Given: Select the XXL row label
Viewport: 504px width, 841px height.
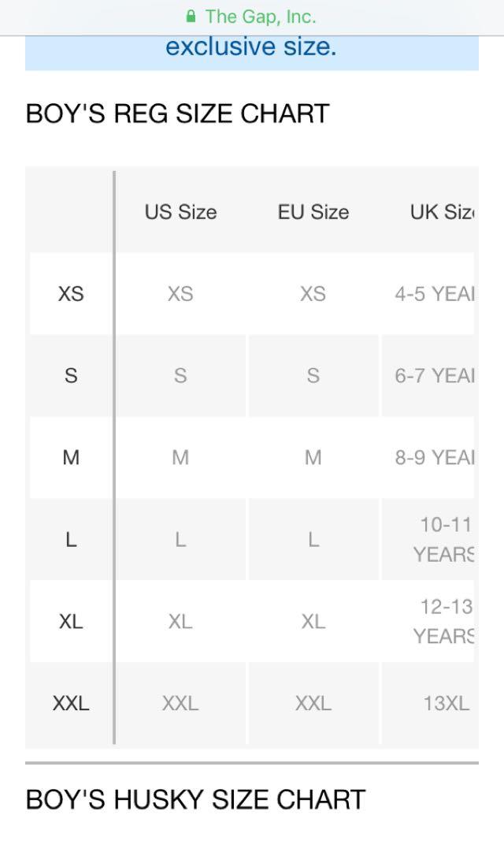Looking at the screenshot, I should 71,703.
